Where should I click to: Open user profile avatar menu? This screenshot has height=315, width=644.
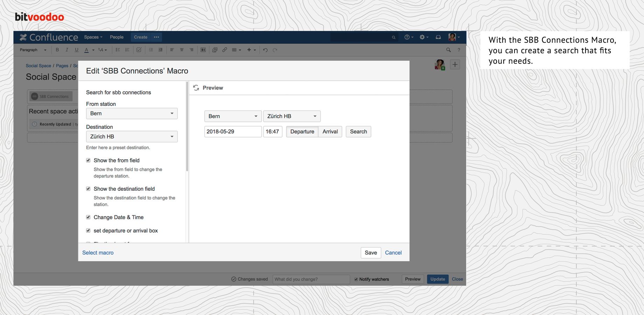(454, 37)
